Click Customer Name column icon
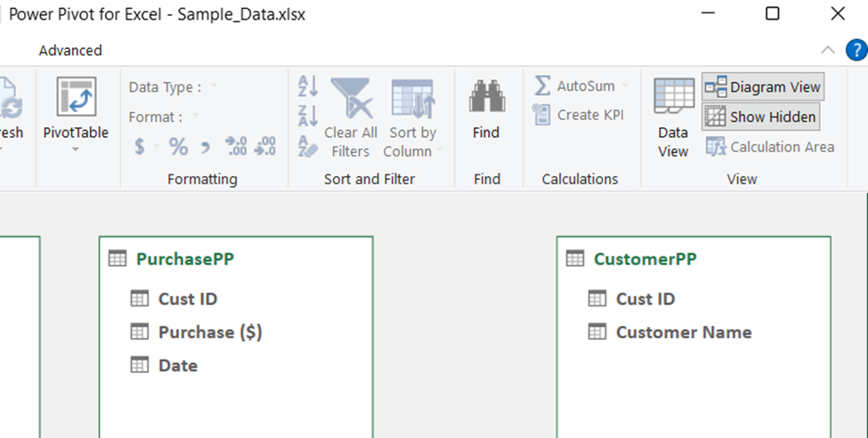This screenshot has width=868, height=438. (597, 332)
